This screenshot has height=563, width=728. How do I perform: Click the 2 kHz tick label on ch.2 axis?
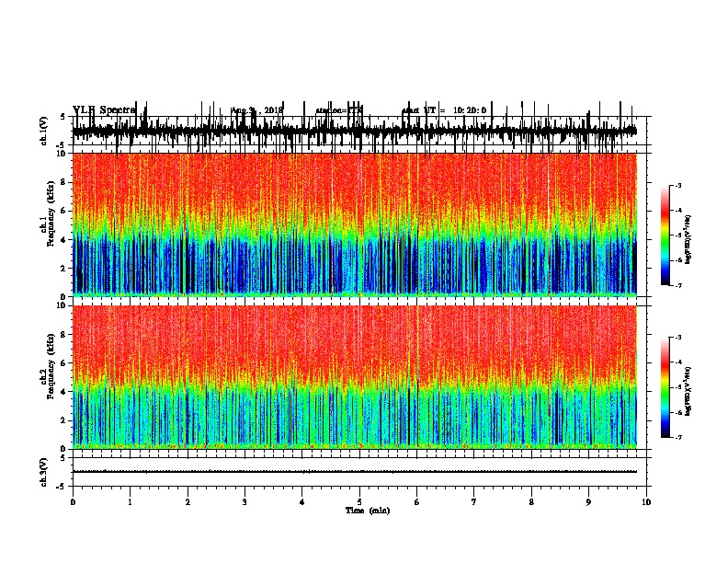tap(63, 420)
